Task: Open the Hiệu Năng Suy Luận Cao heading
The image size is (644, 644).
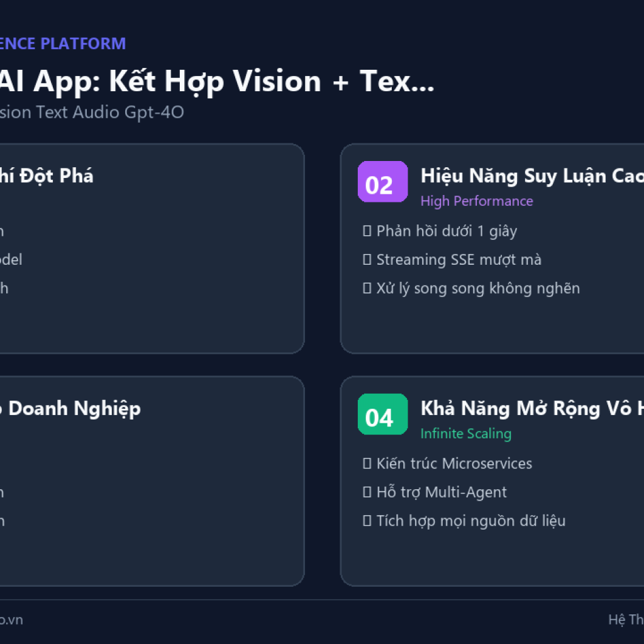Action: tap(532, 176)
